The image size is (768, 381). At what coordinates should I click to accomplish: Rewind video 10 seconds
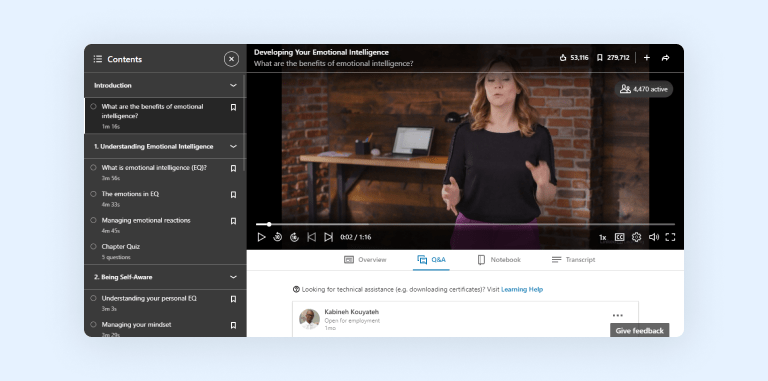click(278, 237)
